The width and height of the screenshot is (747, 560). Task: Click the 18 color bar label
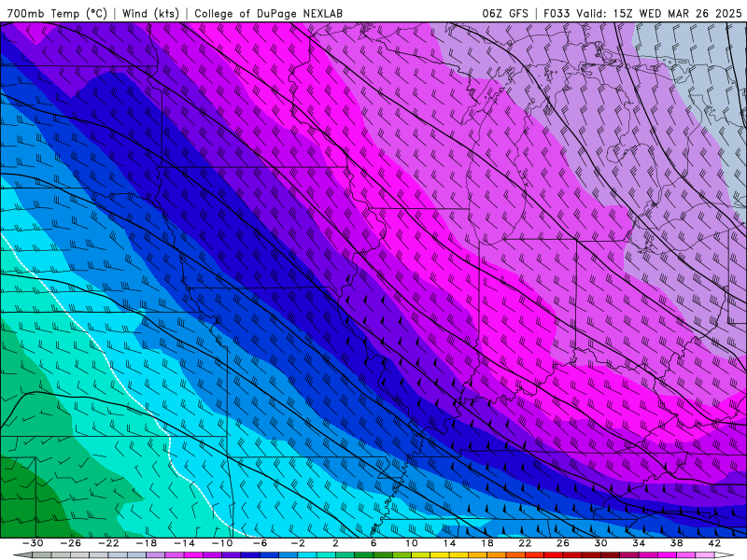click(x=486, y=543)
